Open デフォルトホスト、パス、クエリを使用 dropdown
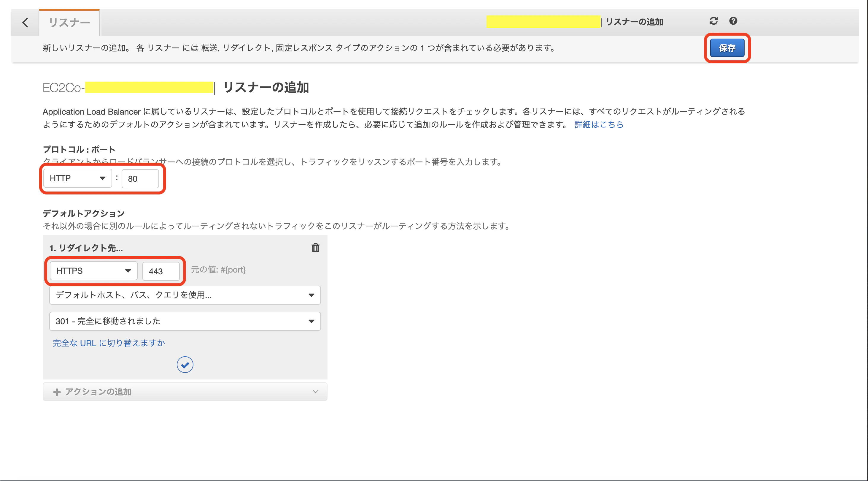This screenshot has width=868, height=481. (x=185, y=295)
